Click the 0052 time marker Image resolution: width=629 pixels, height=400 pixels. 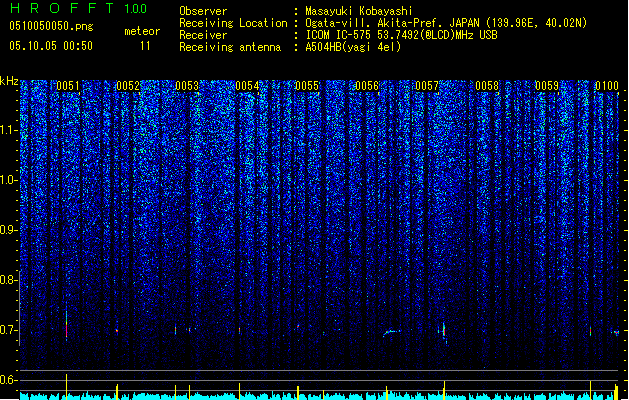[x=128, y=86]
